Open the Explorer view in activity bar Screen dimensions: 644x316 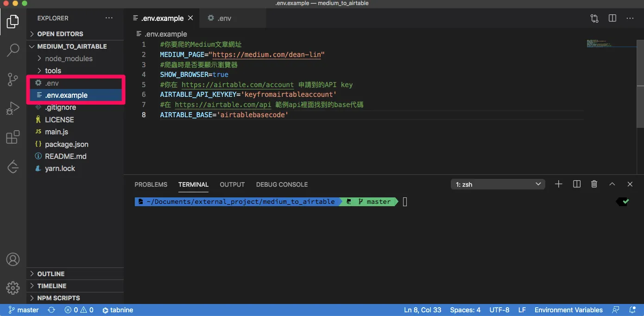click(x=13, y=21)
